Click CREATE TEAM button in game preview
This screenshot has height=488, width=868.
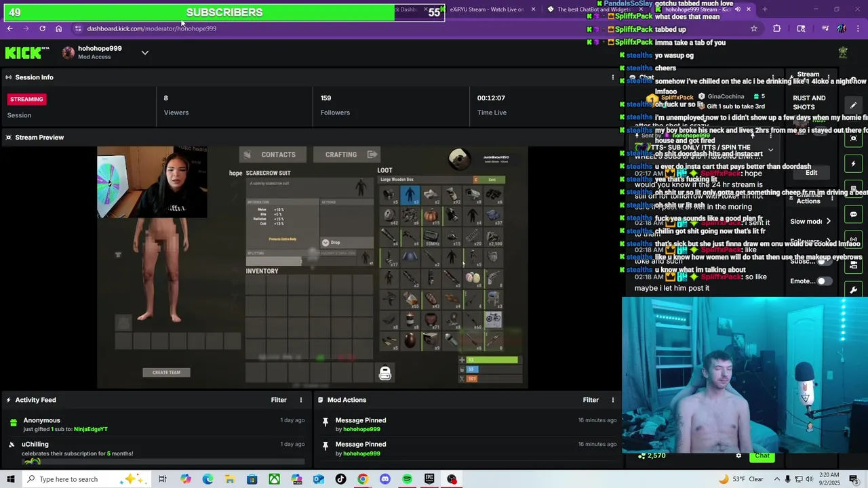[166, 372]
